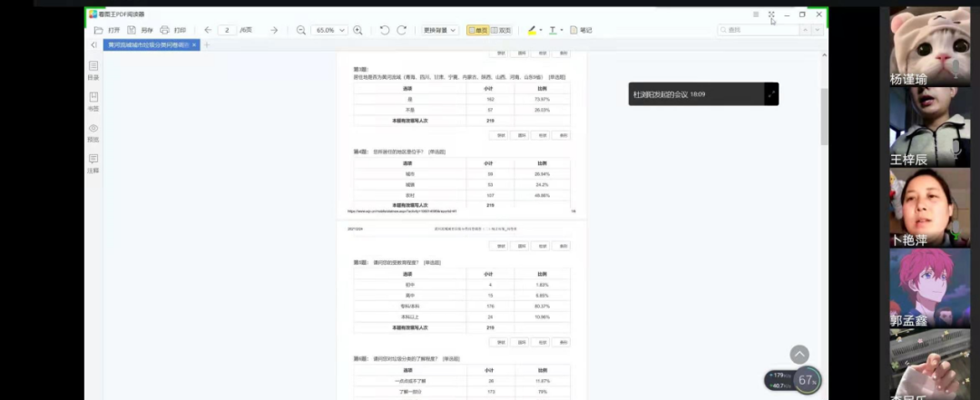Switch to double page (双页) view

[x=500, y=30]
